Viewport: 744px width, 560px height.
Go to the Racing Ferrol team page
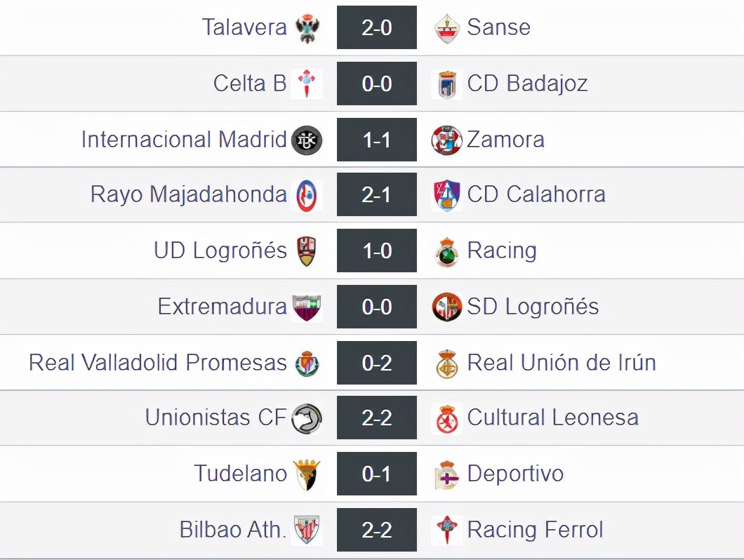[535, 530]
